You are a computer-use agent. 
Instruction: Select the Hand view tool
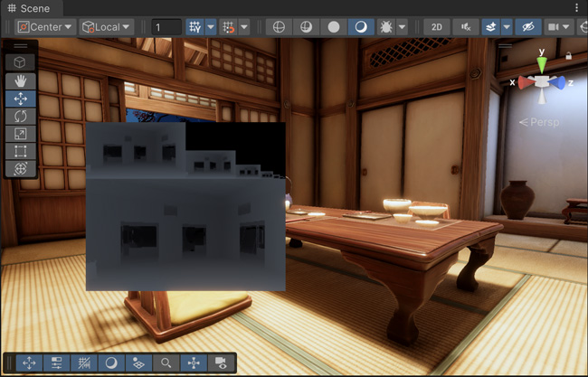21,80
